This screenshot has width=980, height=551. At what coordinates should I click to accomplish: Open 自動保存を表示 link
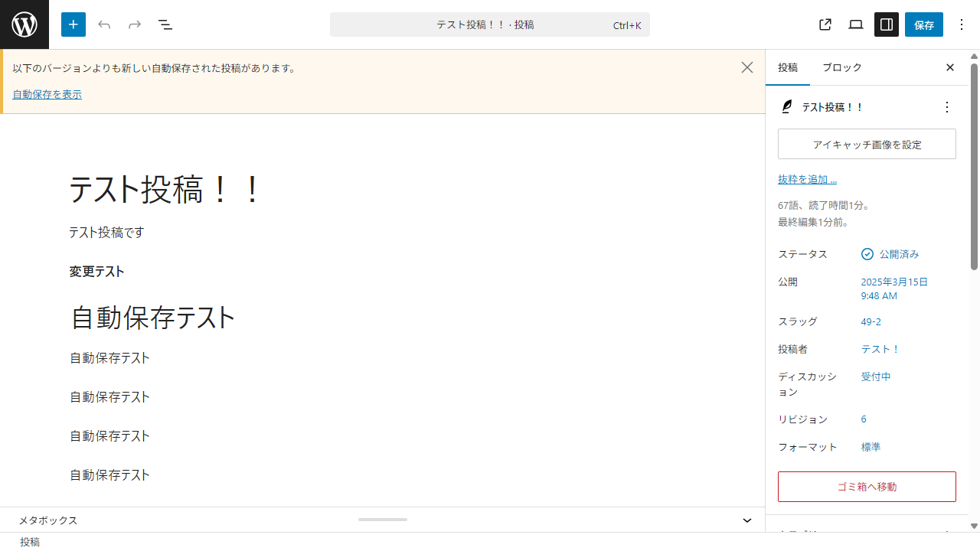[x=47, y=93]
